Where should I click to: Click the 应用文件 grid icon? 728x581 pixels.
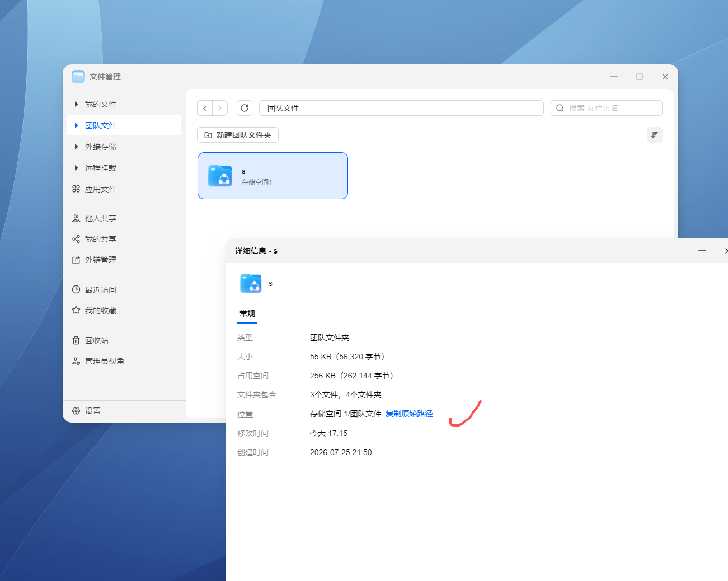pyautogui.click(x=76, y=189)
